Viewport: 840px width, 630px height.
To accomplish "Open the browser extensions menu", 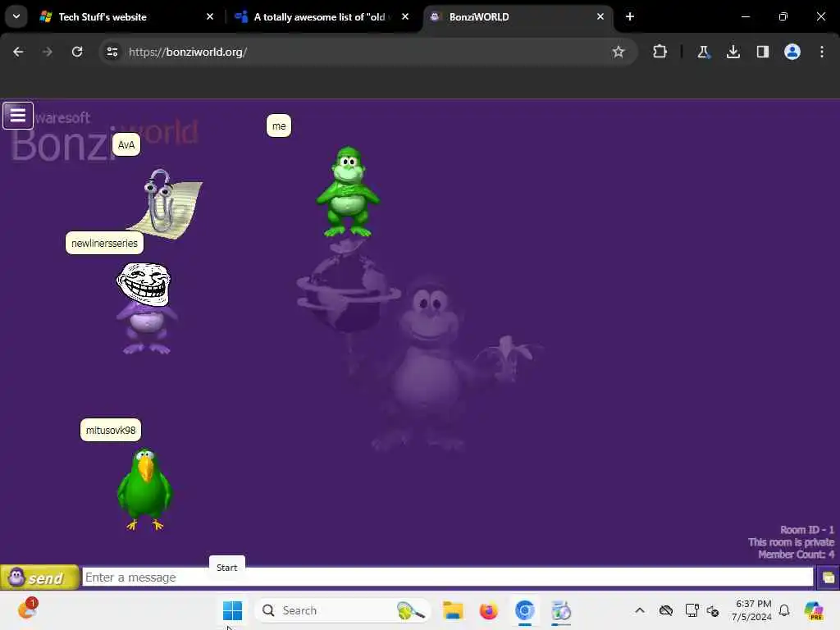I will click(660, 52).
